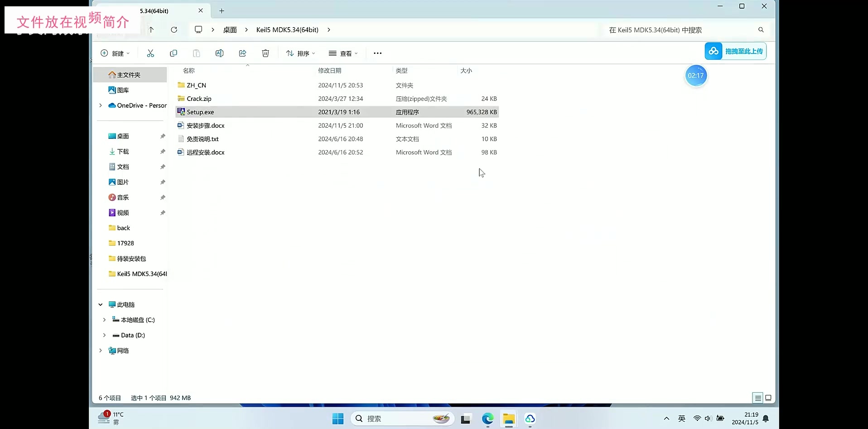This screenshot has width=868, height=429.
Task: Delete Setup.exe using the trash icon
Action: coord(265,53)
